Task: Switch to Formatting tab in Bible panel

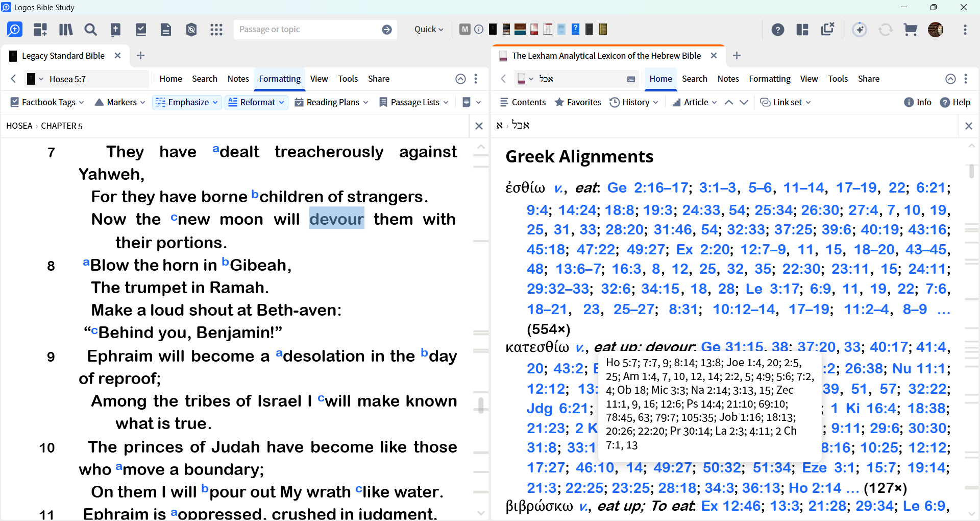Action: click(x=280, y=79)
